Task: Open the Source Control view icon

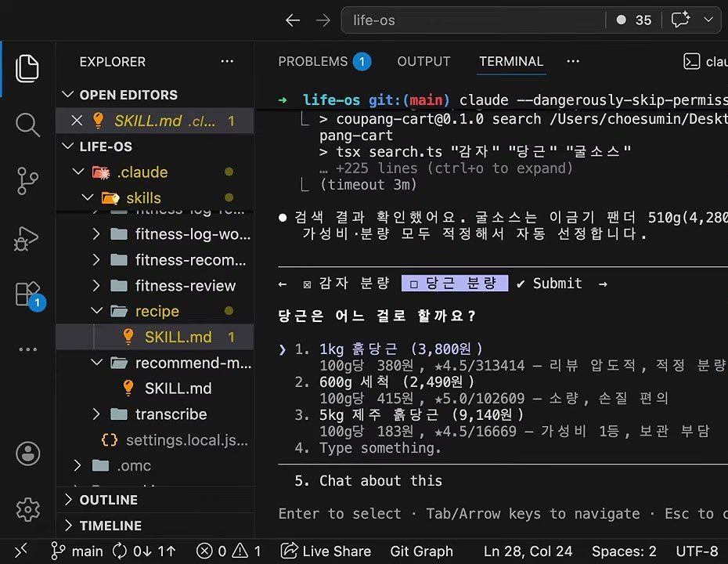Action: pyautogui.click(x=27, y=181)
